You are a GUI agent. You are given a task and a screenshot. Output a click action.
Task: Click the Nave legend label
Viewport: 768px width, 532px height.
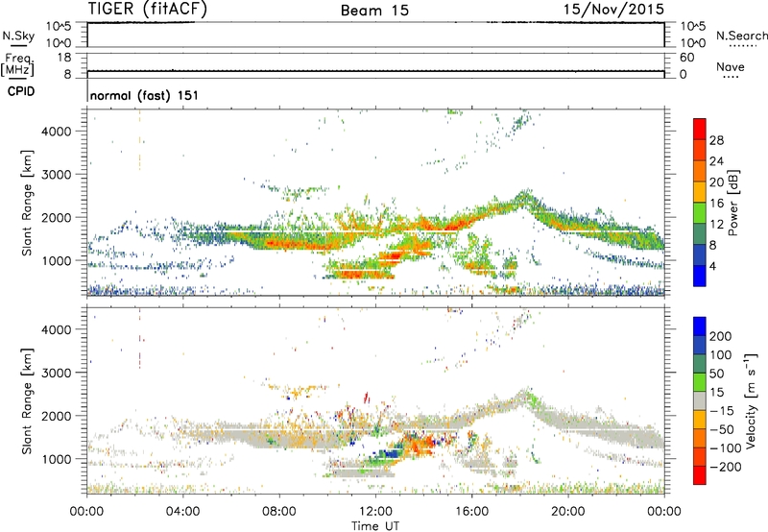(x=731, y=66)
